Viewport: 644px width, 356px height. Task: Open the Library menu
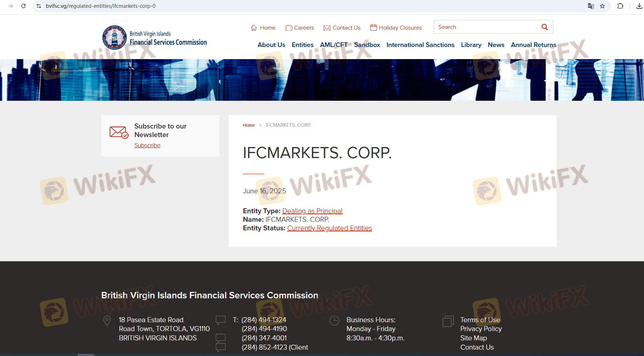click(x=471, y=45)
